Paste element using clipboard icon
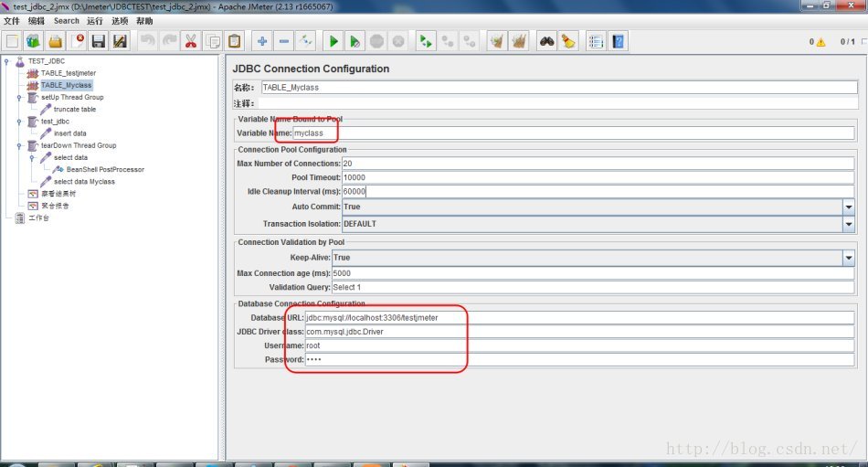This screenshot has width=868, height=467. (234, 41)
